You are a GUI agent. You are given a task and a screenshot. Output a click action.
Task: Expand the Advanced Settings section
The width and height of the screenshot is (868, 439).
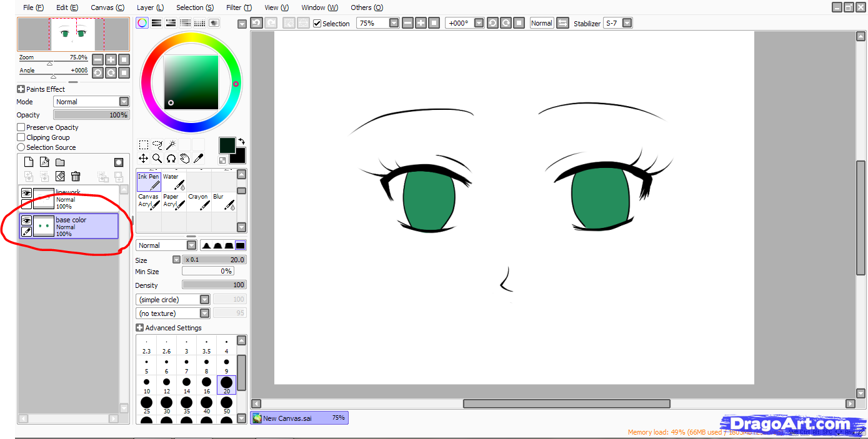click(x=139, y=328)
